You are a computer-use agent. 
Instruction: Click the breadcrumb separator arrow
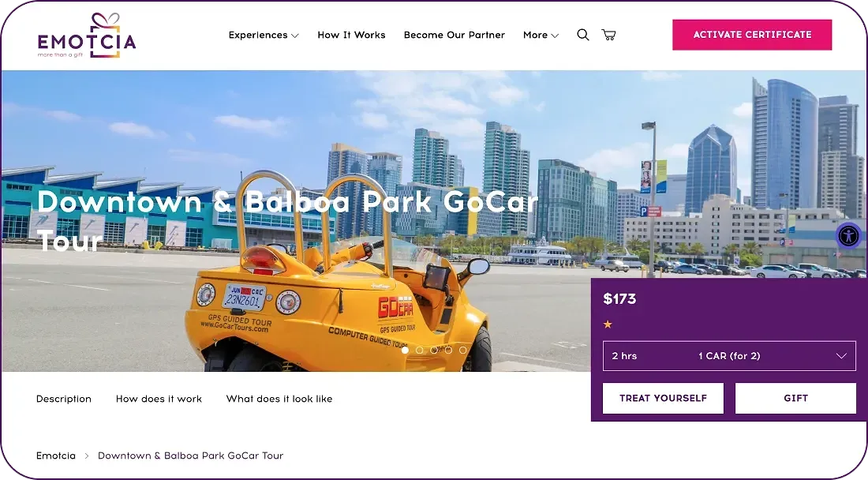[87, 456]
